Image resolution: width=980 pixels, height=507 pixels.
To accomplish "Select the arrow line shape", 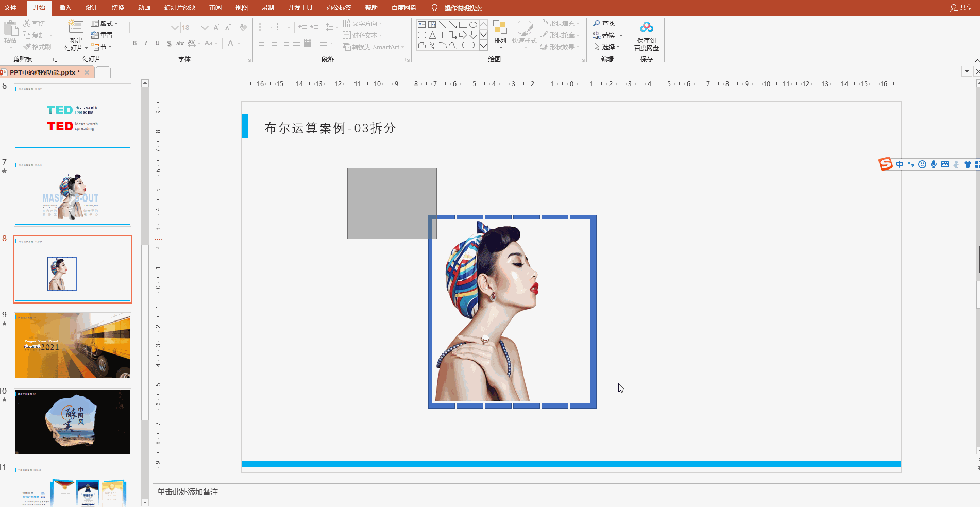I will [x=452, y=25].
